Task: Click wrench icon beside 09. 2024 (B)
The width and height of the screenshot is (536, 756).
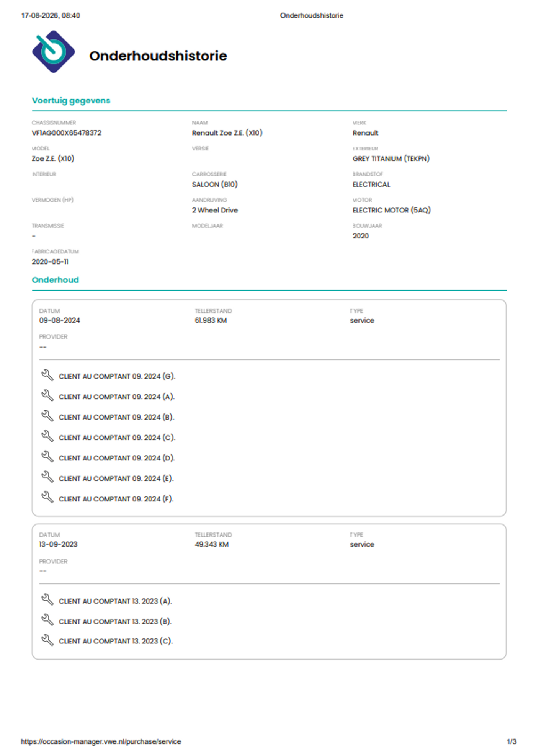Action: 47,416
